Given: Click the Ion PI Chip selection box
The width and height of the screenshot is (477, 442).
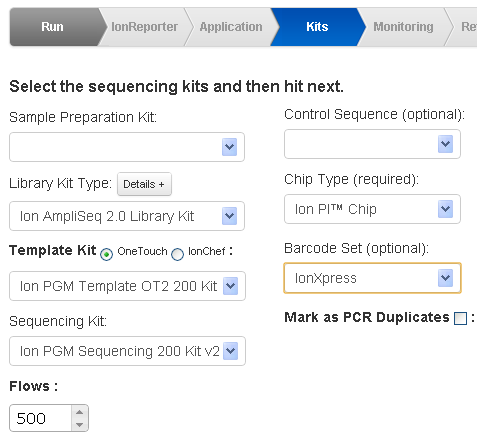Looking at the screenshot, I should pyautogui.click(x=372, y=209).
